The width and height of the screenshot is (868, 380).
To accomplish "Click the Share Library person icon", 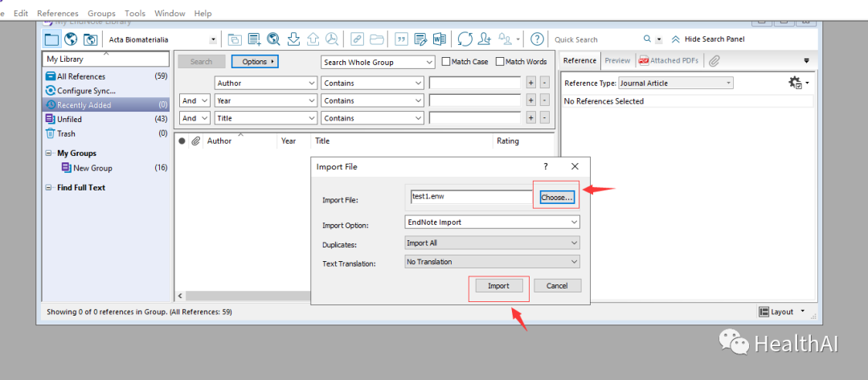I will pos(485,39).
